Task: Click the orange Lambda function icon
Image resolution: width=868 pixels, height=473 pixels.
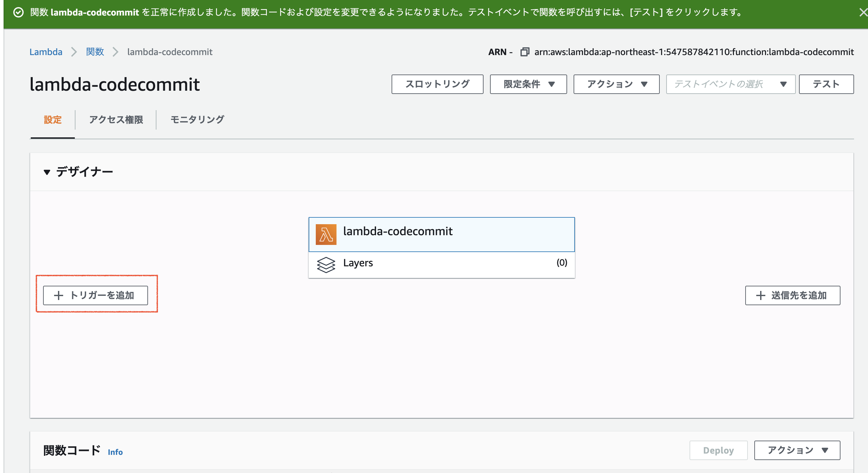Action: [x=326, y=234]
